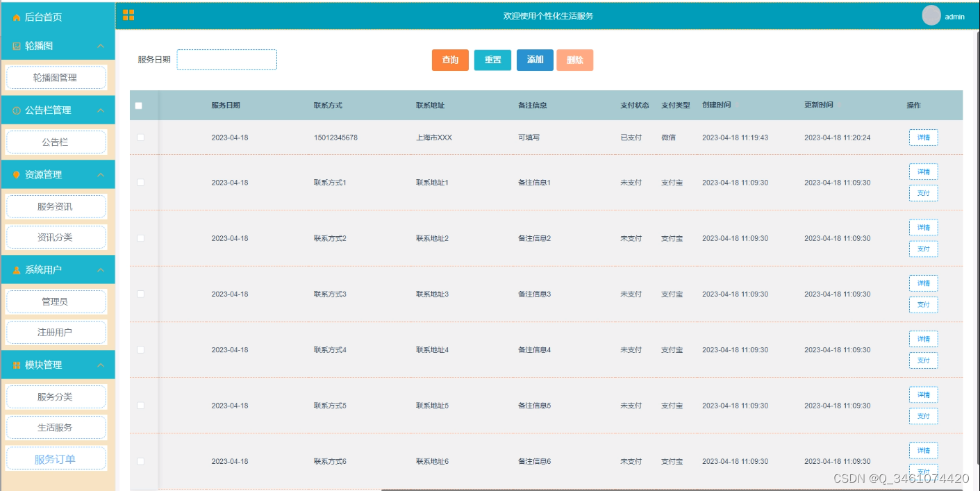The image size is (980, 491).
Task: Check the row for 联系方式1
Action: [140, 183]
